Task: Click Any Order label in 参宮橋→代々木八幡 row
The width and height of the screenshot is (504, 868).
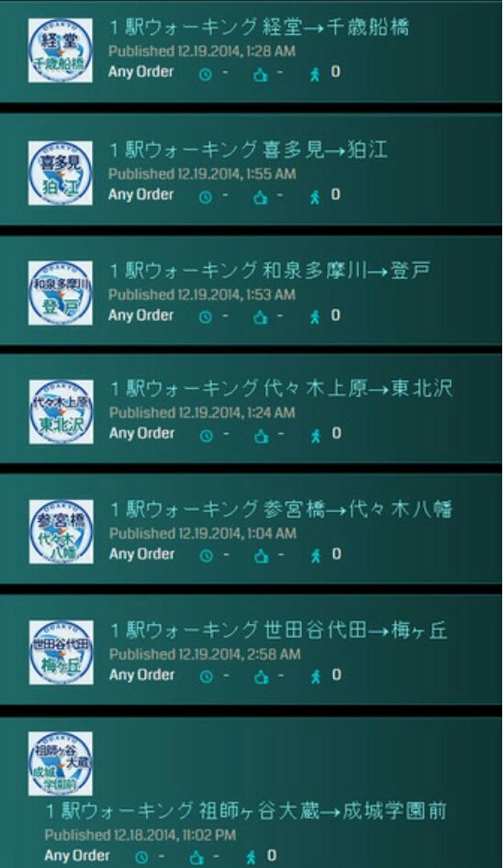Action: click(x=141, y=554)
